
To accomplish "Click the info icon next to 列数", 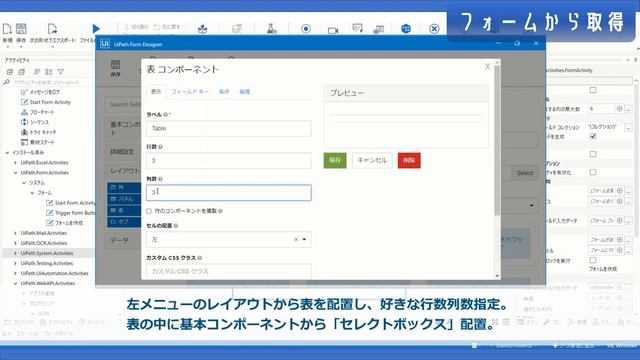I will click(x=160, y=179).
